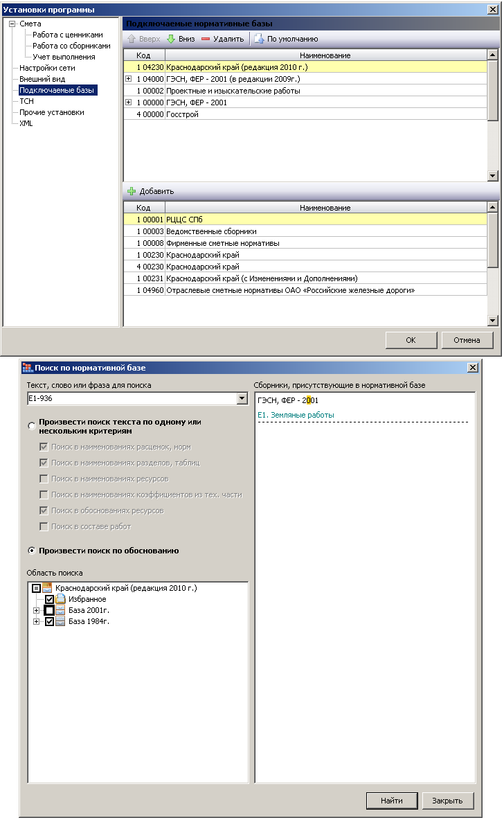This screenshot has height=820, width=504.
Task: Select row Краснодарский край (с Изменениями и Дополнениями)
Action: pyautogui.click(x=305, y=278)
